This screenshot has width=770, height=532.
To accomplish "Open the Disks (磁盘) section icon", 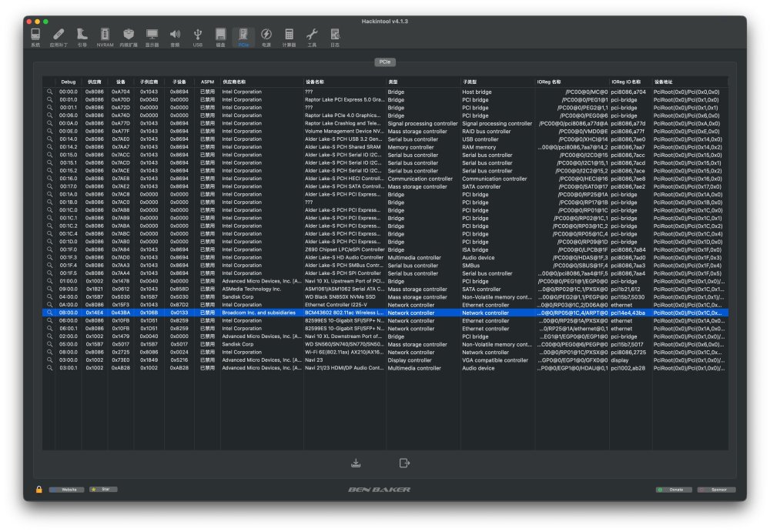I will click(x=220, y=37).
